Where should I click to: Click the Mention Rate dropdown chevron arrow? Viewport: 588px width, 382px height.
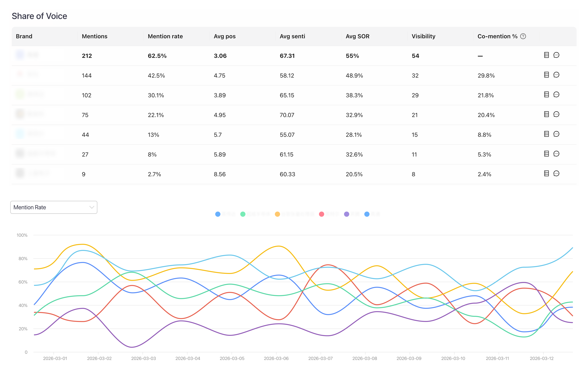click(x=92, y=207)
